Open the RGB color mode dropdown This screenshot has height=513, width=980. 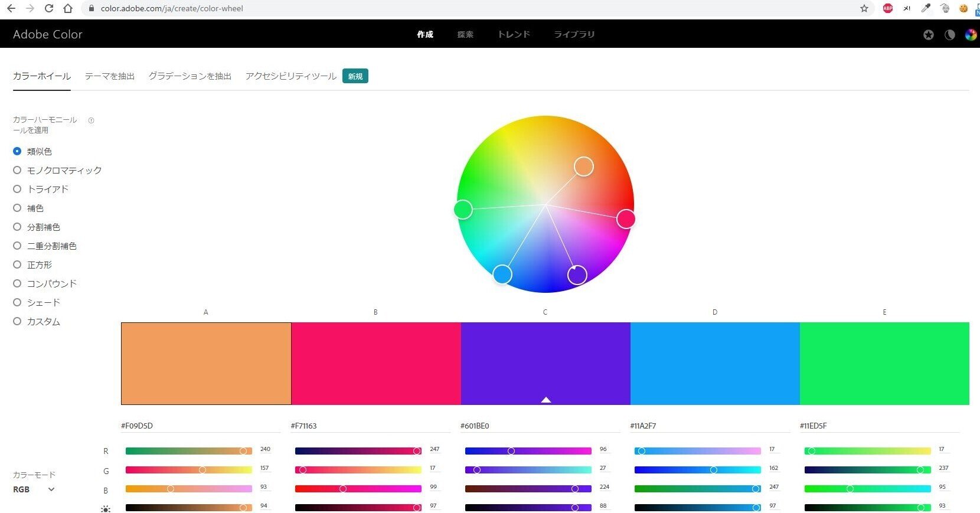point(34,489)
